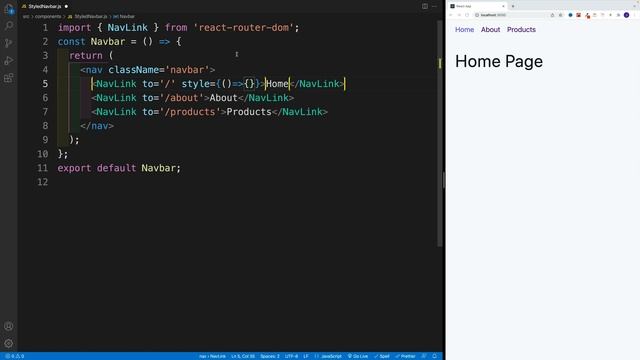Viewport: 640px width, 360px height.
Task: Click the Ln 5 cursor position indicator
Action: [243, 356]
